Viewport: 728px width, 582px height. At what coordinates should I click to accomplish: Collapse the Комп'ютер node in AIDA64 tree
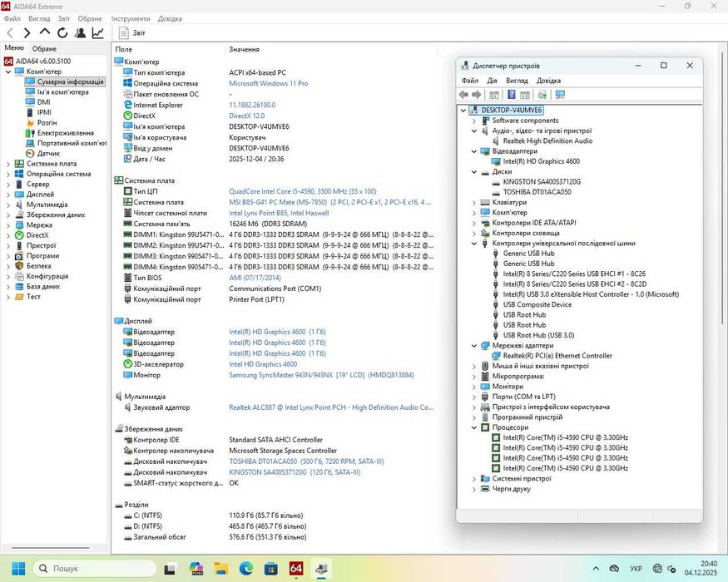pos(7,72)
